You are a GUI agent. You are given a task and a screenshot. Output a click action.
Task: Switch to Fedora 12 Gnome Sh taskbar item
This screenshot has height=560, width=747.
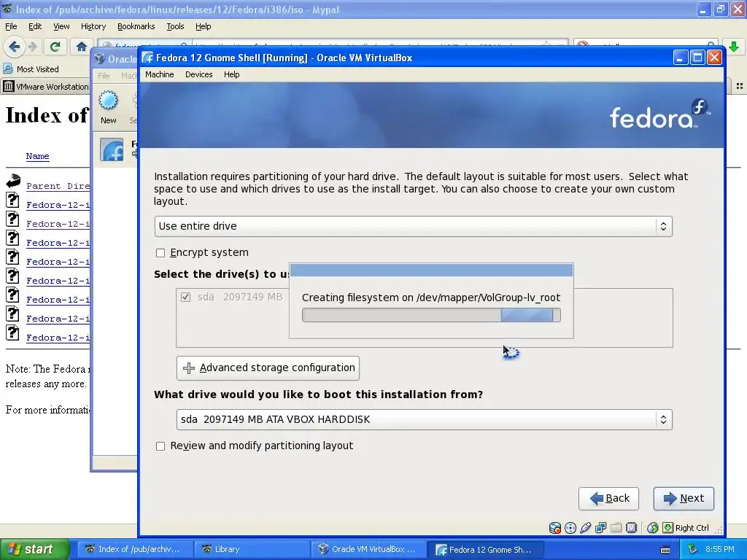485,549
